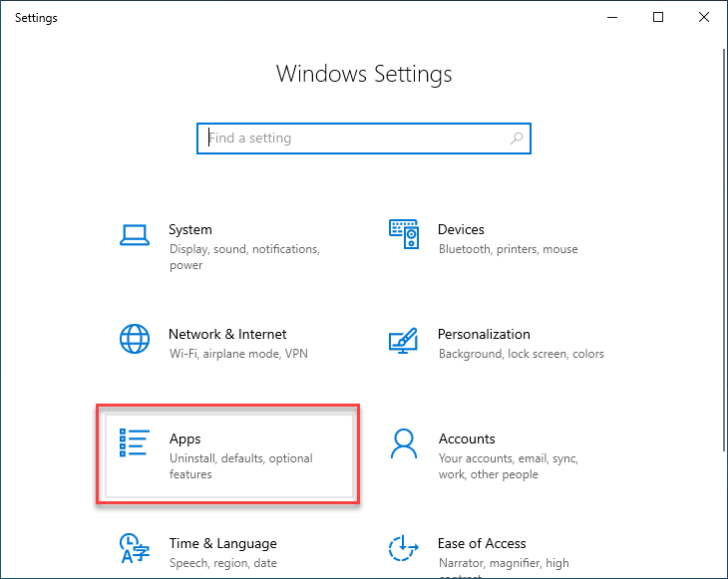Minimize the Settings window
728x579 pixels.
(612, 18)
